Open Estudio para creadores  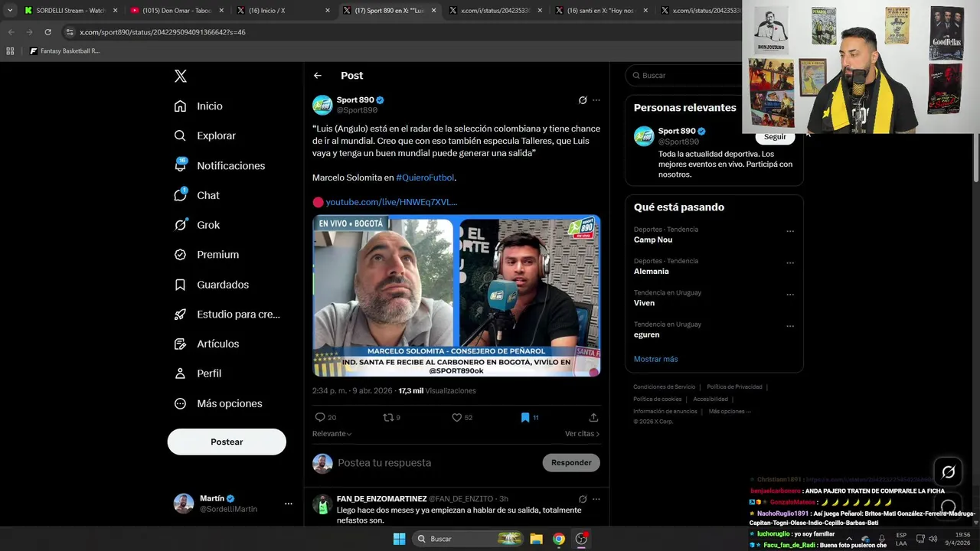coord(227,315)
